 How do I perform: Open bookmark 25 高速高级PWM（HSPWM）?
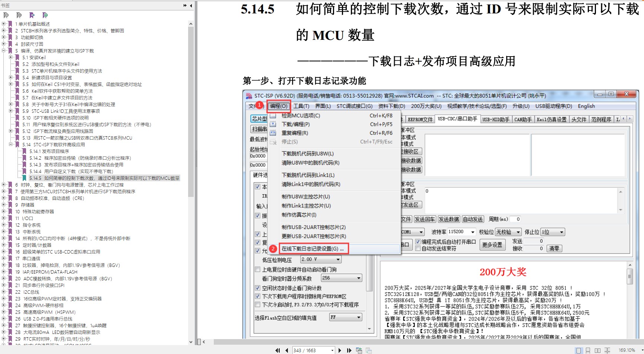[x=45, y=312]
